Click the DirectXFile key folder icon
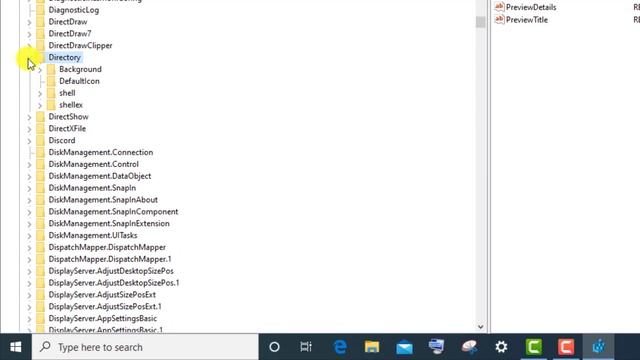The width and height of the screenshot is (640, 360). (x=40, y=128)
